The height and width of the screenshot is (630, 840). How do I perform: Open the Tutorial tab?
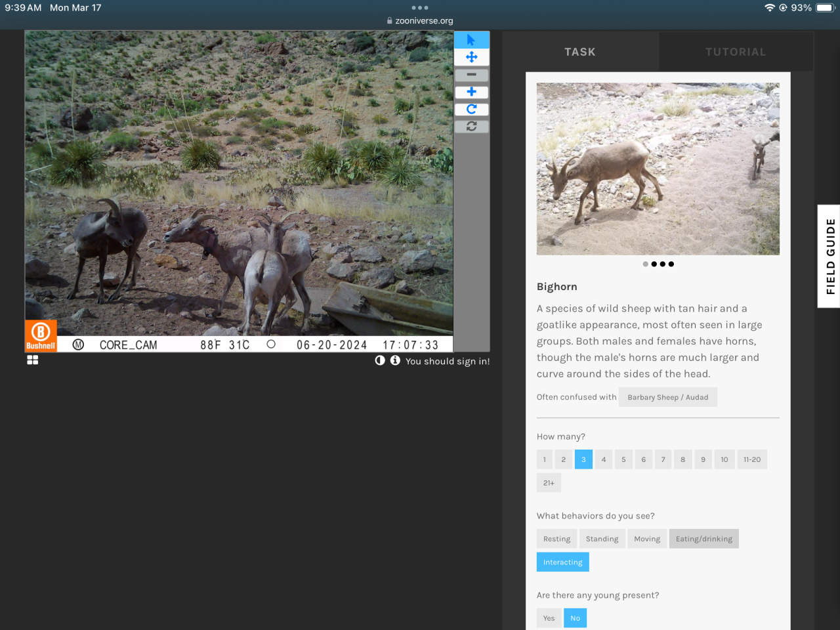736,52
